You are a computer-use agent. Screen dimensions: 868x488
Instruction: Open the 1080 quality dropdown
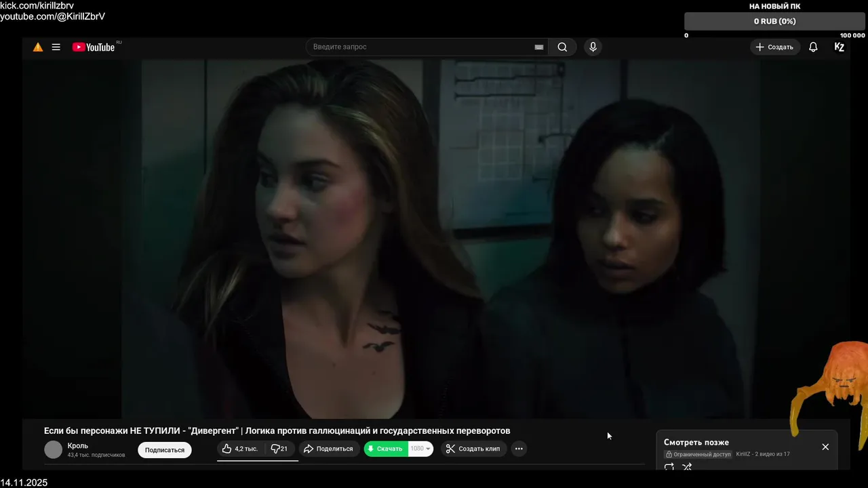point(420,449)
